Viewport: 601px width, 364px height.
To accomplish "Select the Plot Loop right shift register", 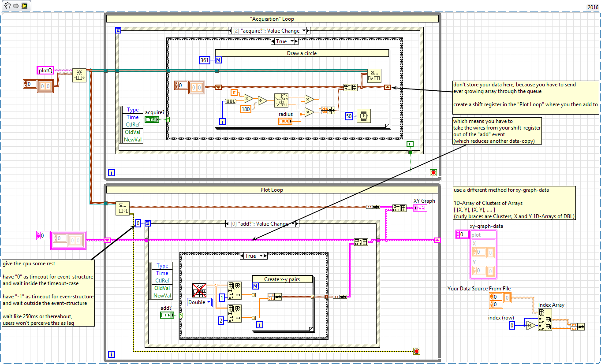I will [437, 240].
